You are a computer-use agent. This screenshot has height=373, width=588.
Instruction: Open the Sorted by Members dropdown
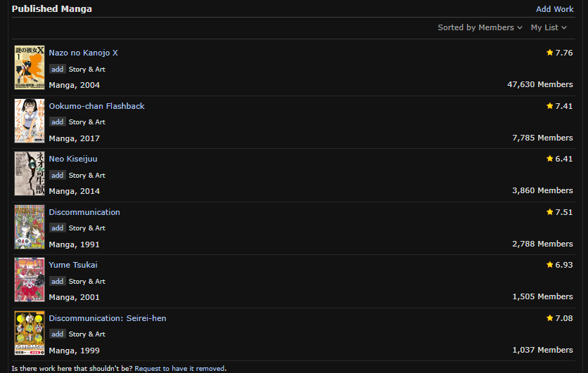[480, 27]
